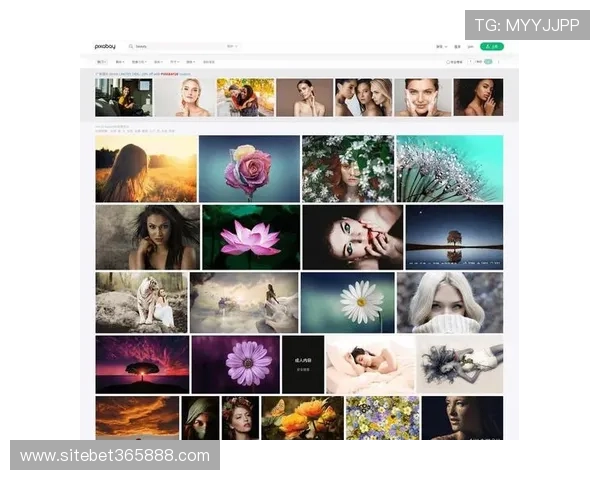Open the dandelion with water droplets image

click(449, 169)
